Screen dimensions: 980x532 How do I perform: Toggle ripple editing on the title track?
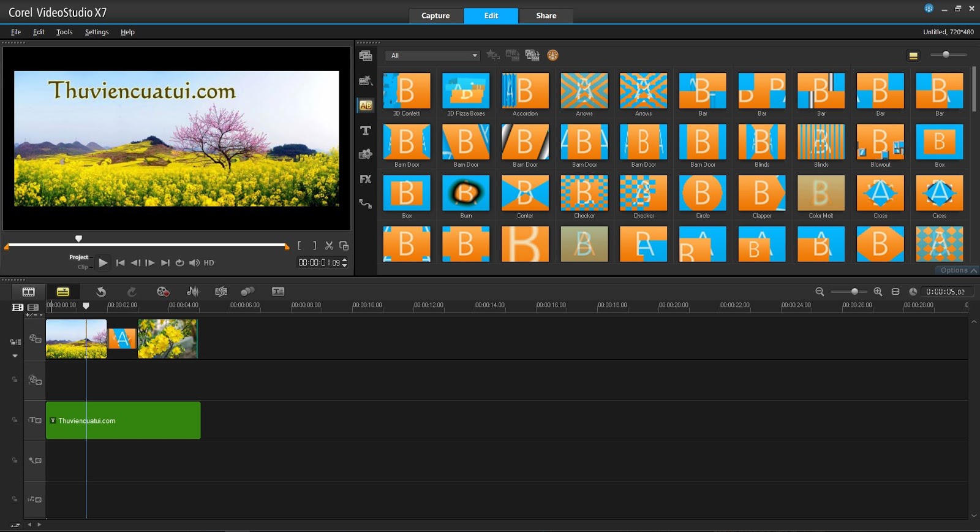coord(15,420)
